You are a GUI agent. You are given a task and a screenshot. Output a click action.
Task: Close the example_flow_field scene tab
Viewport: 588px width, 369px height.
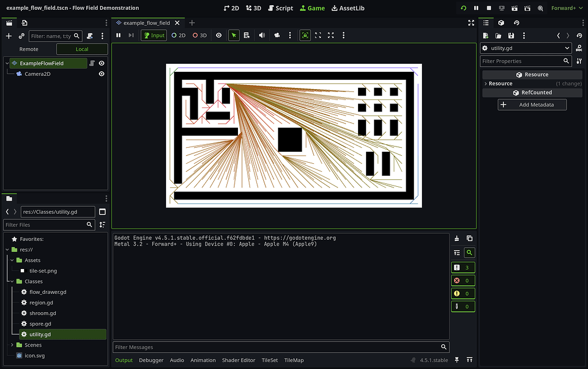[178, 23]
